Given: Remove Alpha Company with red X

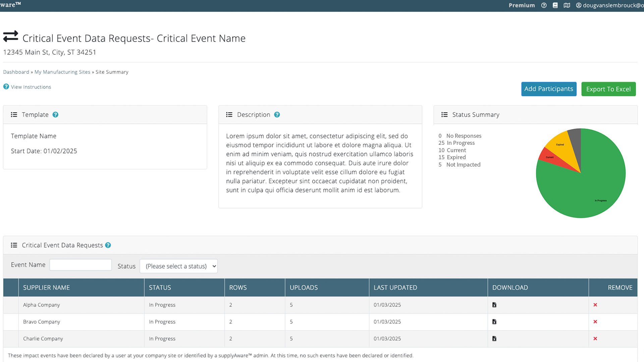Looking at the screenshot, I should [595, 305].
